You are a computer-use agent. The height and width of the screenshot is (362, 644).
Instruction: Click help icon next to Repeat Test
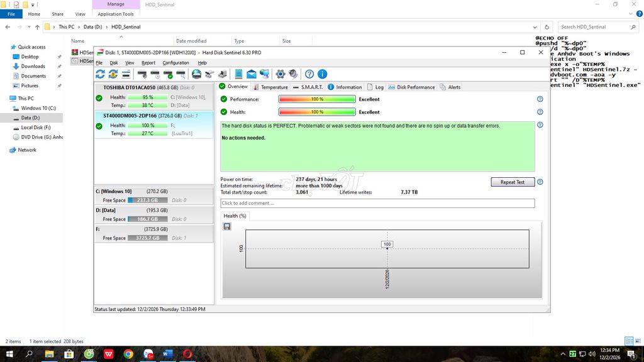tap(540, 182)
